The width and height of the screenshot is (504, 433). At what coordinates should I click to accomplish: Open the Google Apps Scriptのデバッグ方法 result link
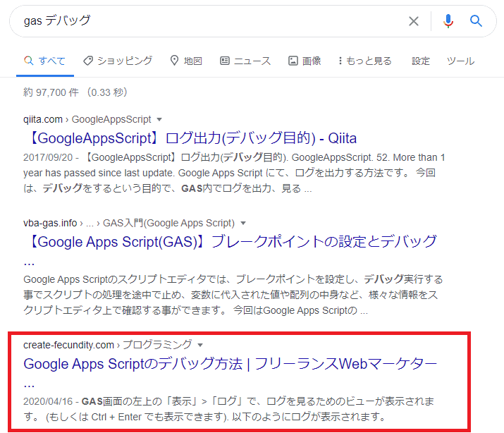click(230, 365)
